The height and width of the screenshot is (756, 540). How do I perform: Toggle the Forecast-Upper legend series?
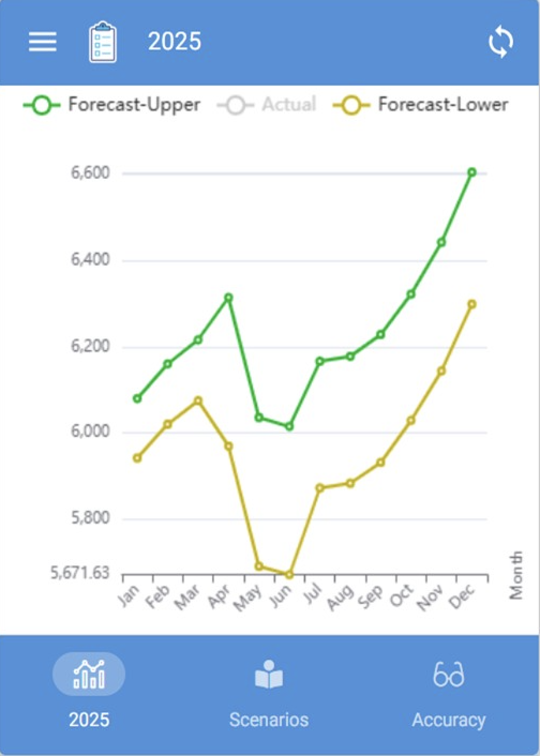(134, 104)
